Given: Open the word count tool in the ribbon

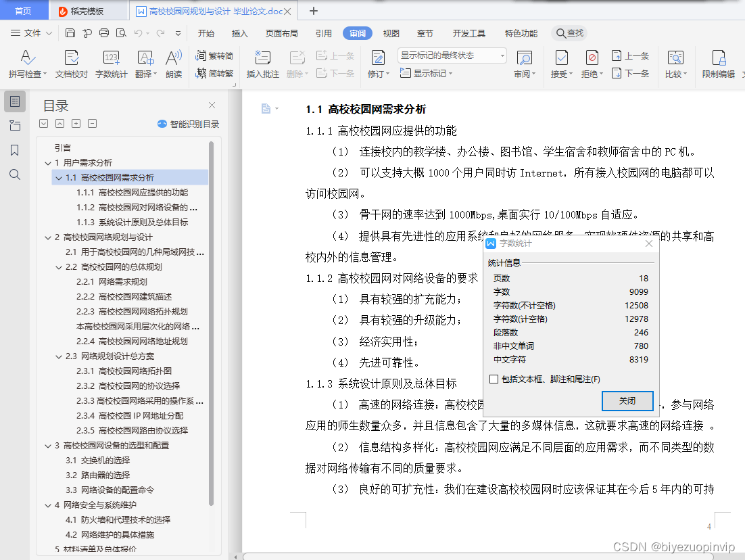Looking at the screenshot, I should [111, 64].
